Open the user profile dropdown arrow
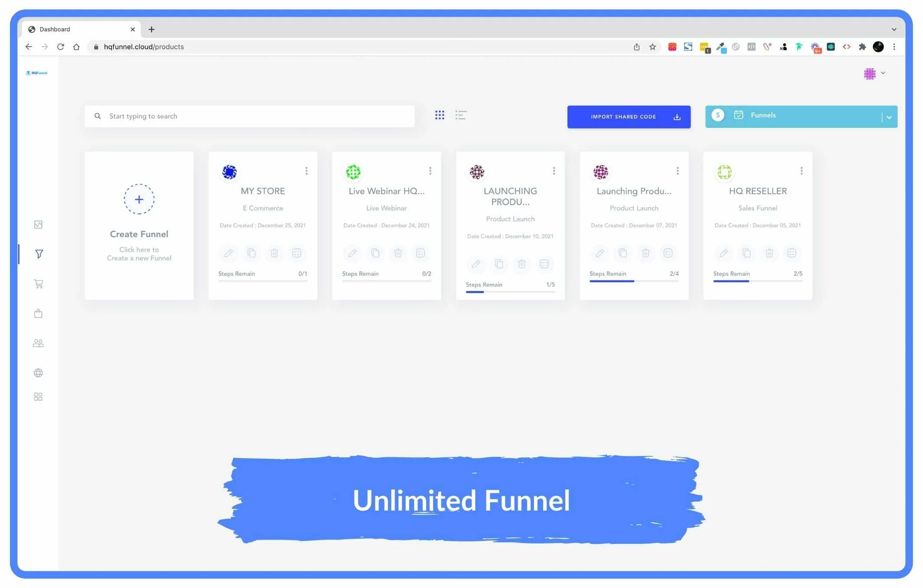Viewport: 923px width, 588px height. point(883,73)
